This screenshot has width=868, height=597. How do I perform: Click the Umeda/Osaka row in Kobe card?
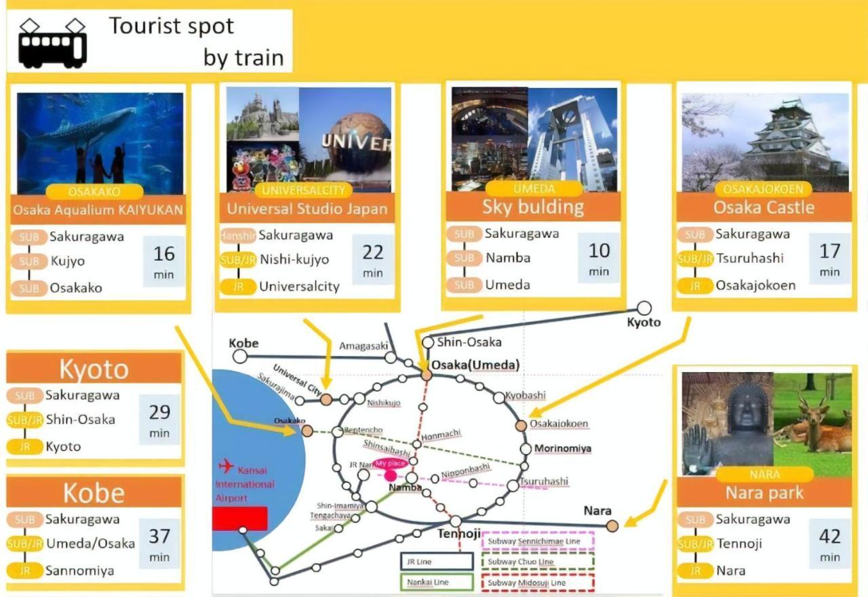click(x=90, y=543)
